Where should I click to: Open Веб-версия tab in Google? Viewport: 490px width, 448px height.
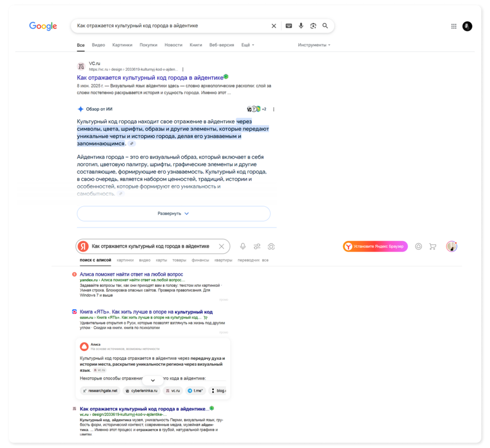click(x=222, y=45)
